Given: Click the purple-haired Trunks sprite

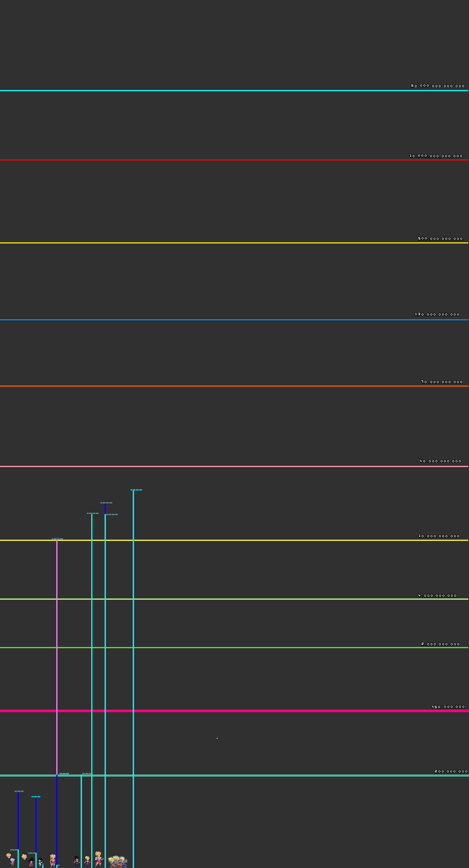Looking at the screenshot, I should click(12, 863).
